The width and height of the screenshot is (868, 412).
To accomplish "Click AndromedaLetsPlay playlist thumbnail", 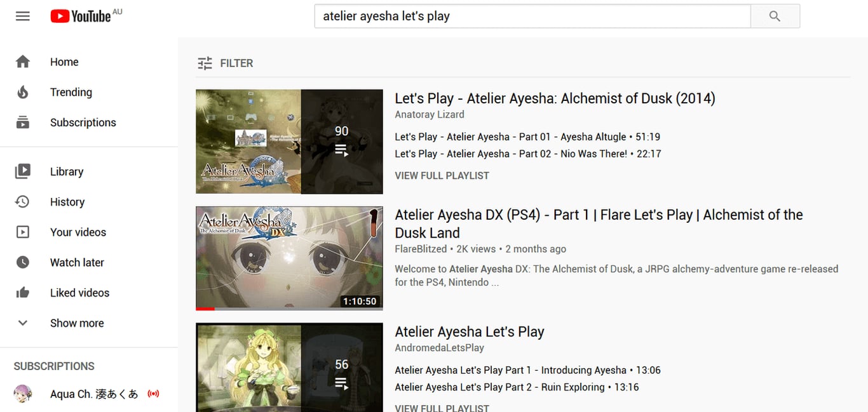I will click(289, 368).
